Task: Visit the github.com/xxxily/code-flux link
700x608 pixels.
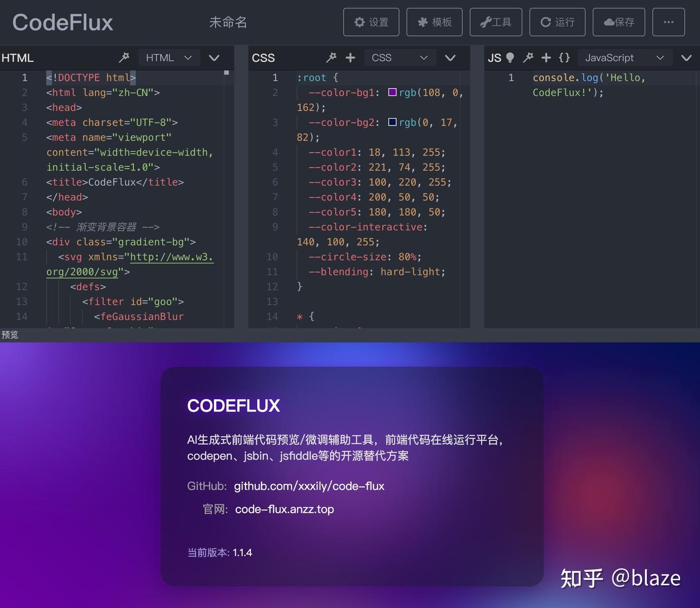Action: point(309,486)
